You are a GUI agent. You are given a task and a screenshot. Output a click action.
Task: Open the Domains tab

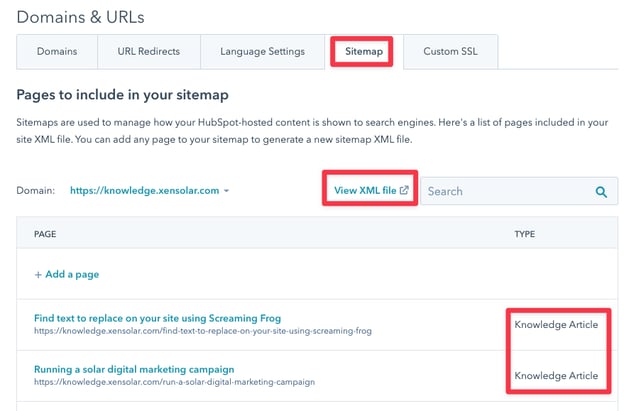click(57, 52)
